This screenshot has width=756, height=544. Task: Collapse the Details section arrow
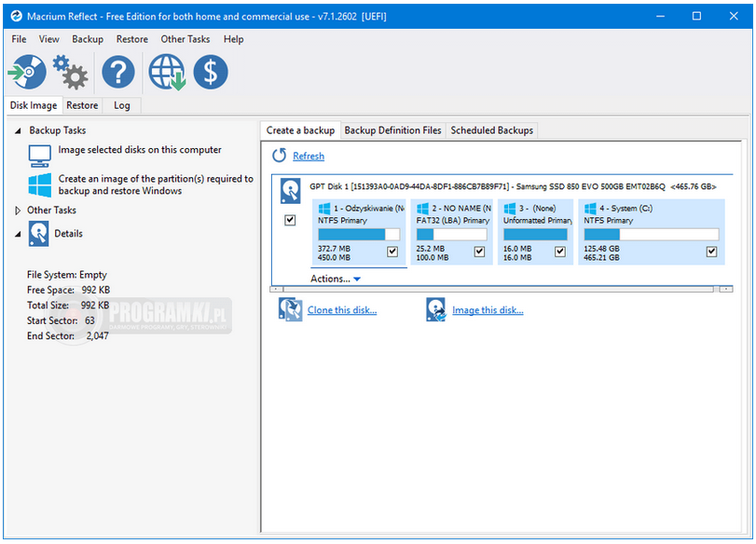point(18,234)
